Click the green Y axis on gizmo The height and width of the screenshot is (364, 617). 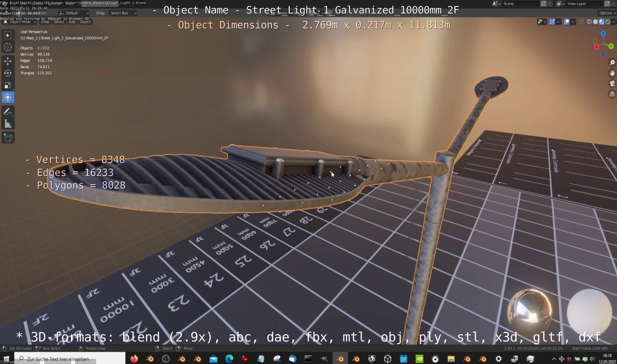click(x=611, y=46)
